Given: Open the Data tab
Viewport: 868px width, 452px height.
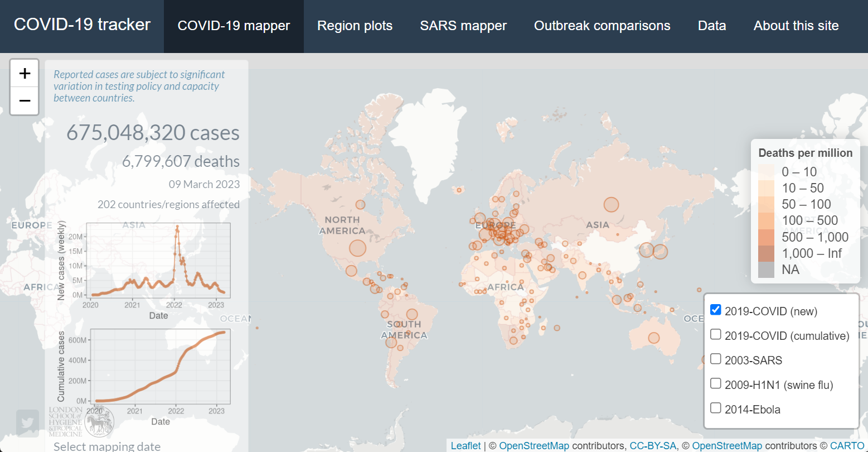Looking at the screenshot, I should (x=712, y=26).
